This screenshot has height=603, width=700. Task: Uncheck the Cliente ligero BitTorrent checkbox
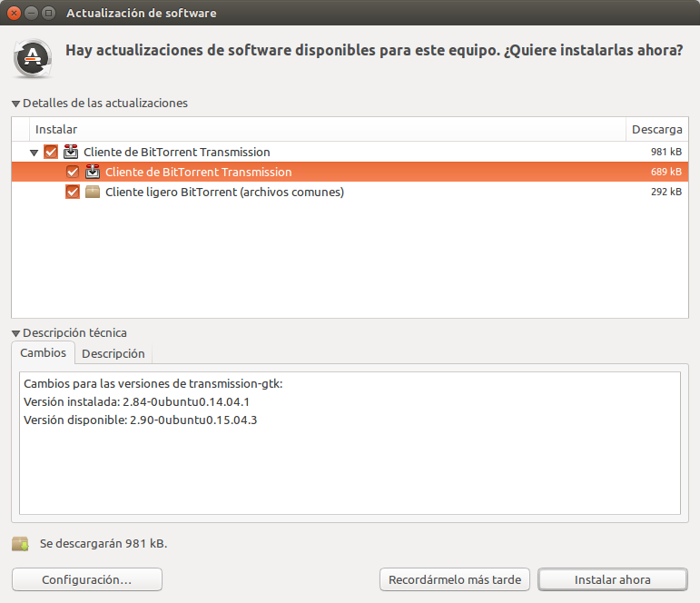[73, 192]
